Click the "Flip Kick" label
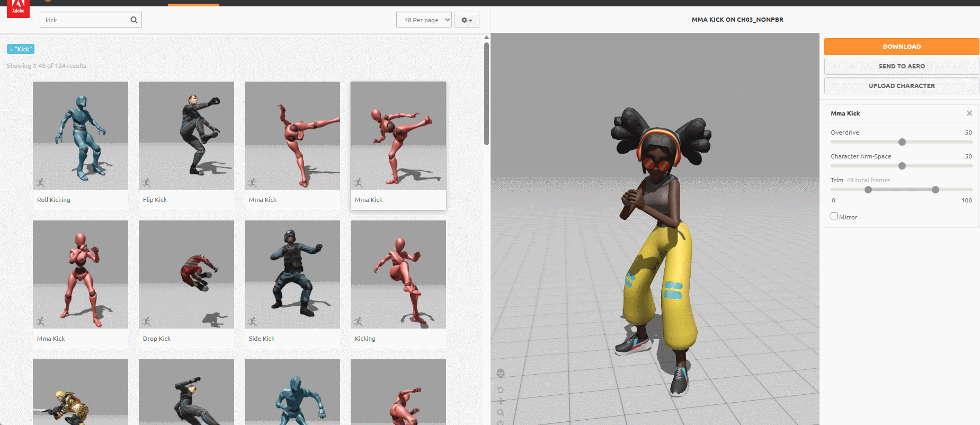Image resolution: width=980 pixels, height=425 pixels. click(155, 200)
